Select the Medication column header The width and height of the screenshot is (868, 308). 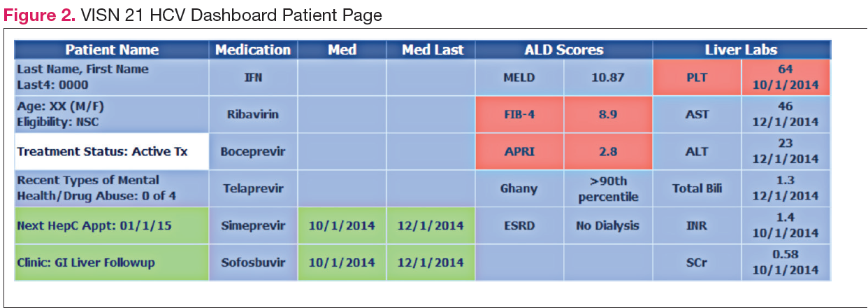click(253, 50)
